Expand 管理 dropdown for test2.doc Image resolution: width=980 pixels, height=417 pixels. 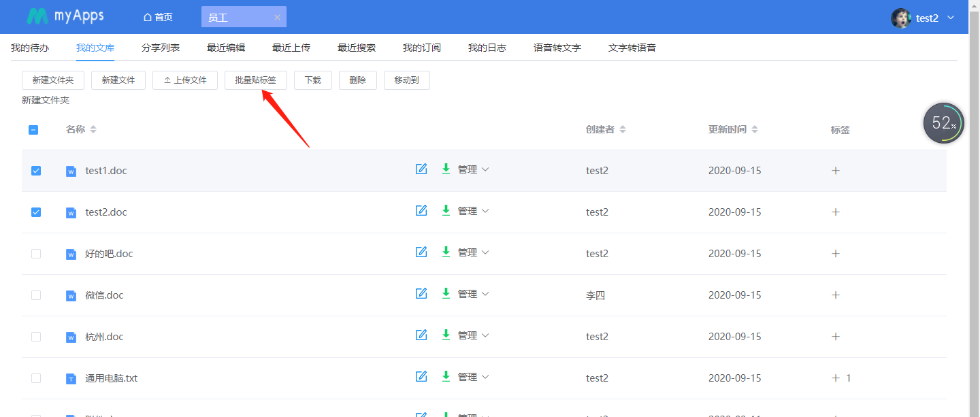[x=474, y=212]
